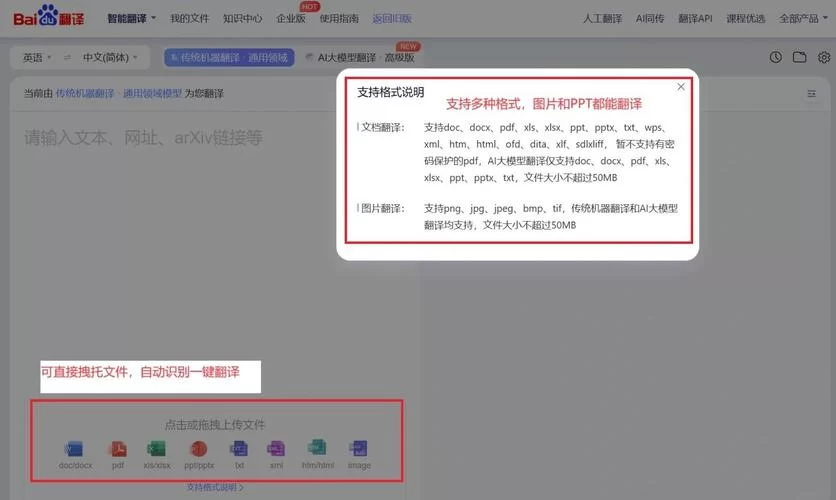Click the image upload icon
The image size is (836, 500).
pyautogui.click(x=358, y=449)
